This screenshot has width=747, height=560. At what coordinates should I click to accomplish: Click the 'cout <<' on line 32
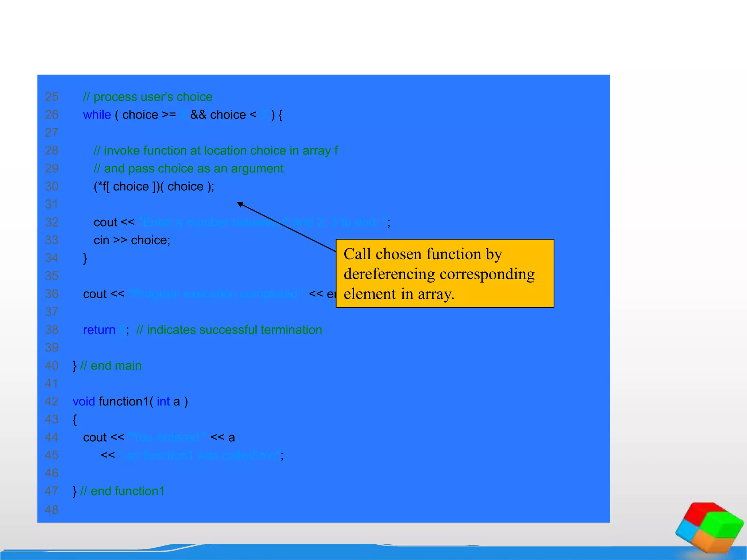[114, 222]
